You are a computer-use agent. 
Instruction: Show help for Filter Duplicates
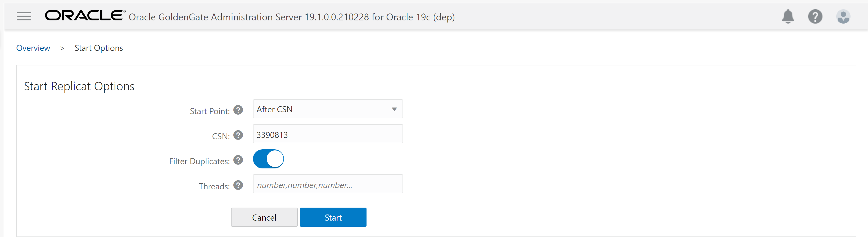[238, 160]
